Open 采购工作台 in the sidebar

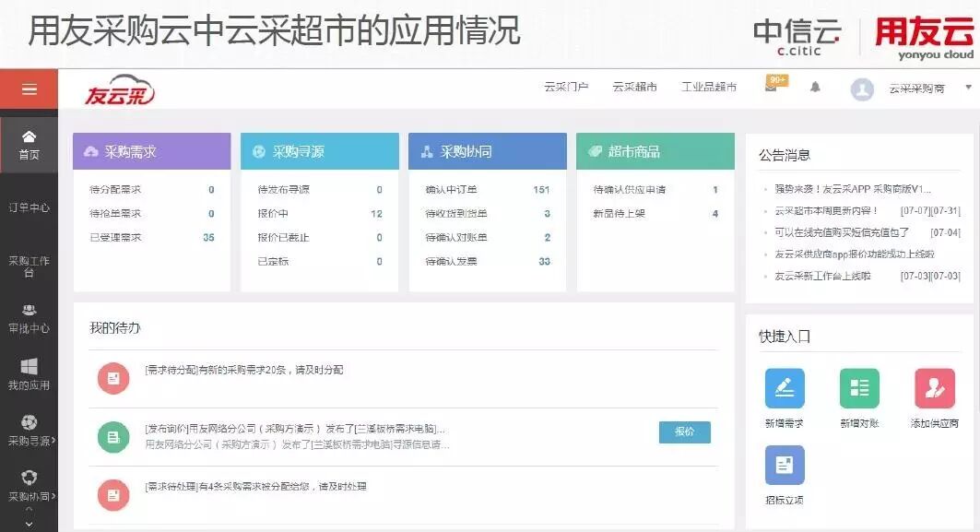pyautogui.click(x=29, y=266)
